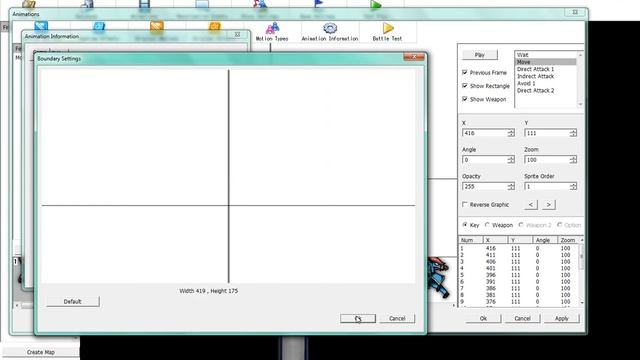The image size is (640, 360).
Task: Cancel the Boundary Settings dialog
Action: pyautogui.click(x=397, y=318)
